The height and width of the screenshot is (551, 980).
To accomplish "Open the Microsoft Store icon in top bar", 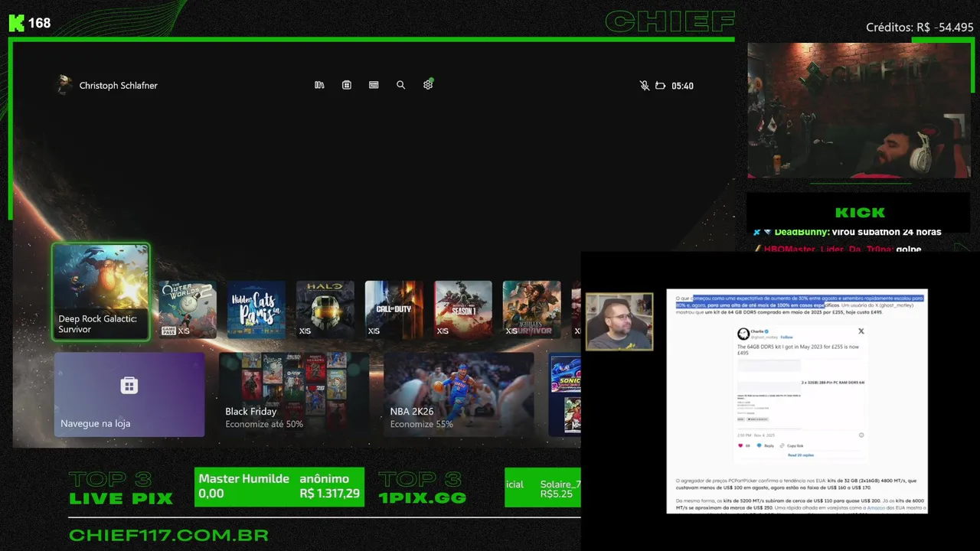I will [x=347, y=85].
